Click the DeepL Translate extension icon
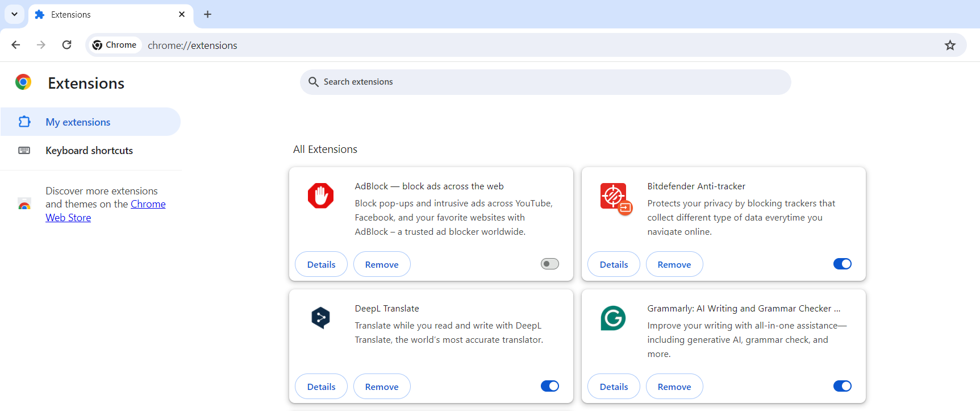This screenshot has width=980, height=411. point(320,318)
